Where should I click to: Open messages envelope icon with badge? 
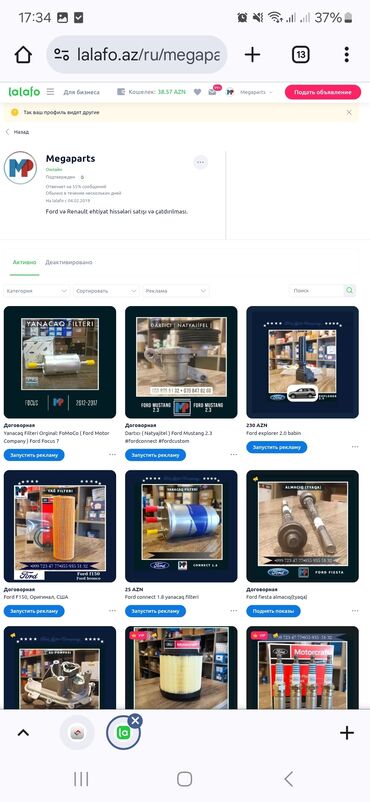point(212,92)
